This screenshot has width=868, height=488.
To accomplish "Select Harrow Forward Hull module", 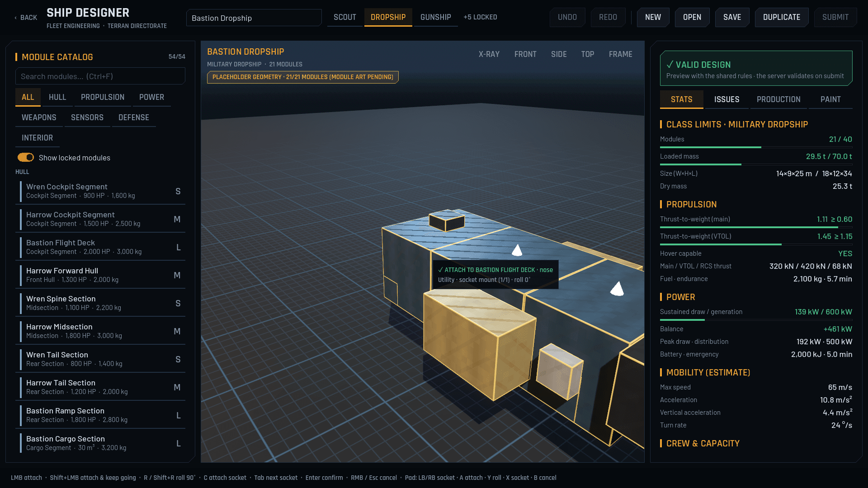I will click(x=100, y=275).
